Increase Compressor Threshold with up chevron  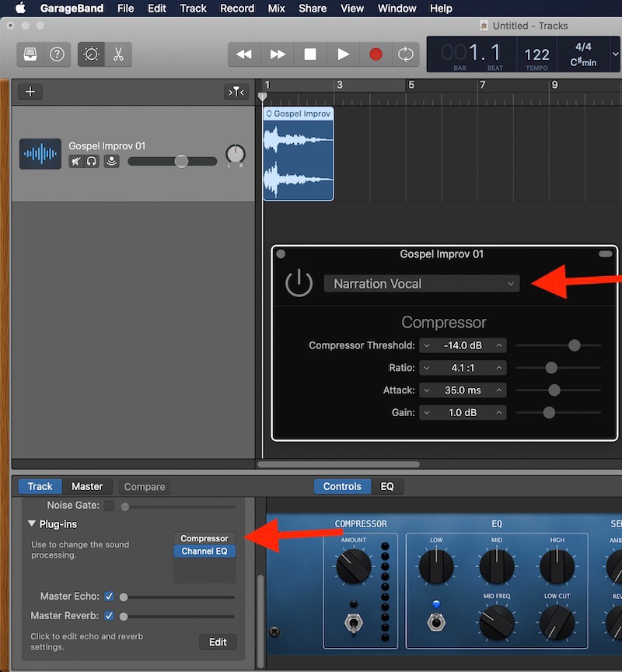[x=499, y=345]
